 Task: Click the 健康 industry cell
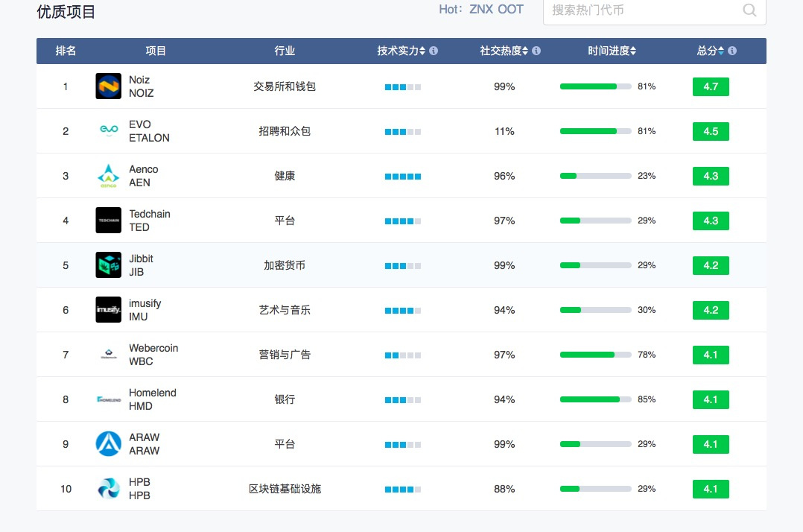click(x=285, y=176)
